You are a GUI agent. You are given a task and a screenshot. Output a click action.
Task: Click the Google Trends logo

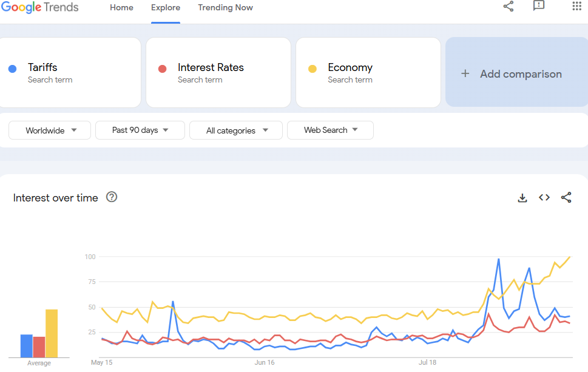[x=40, y=7]
